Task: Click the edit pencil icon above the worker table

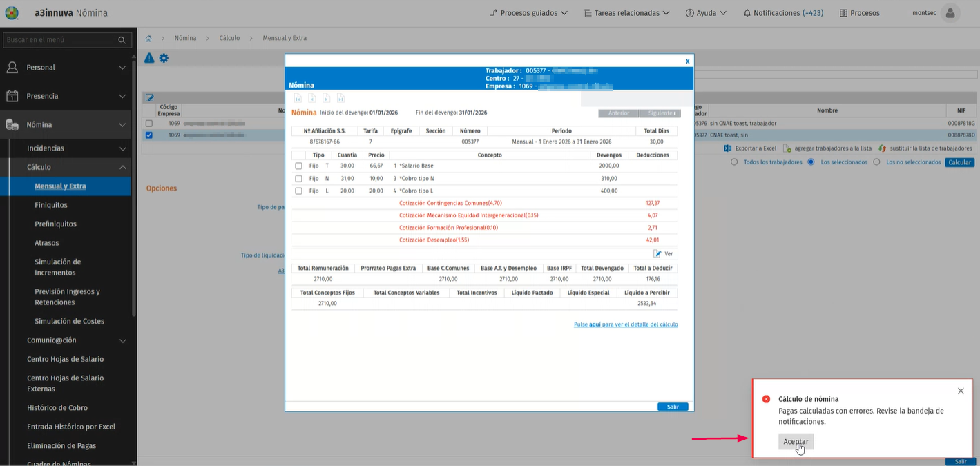Action: pos(149,97)
